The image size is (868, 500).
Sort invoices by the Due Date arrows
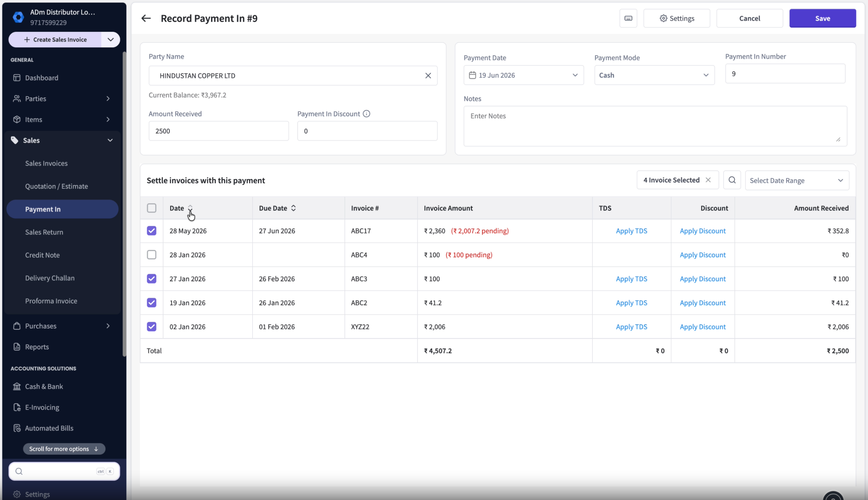click(293, 208)
